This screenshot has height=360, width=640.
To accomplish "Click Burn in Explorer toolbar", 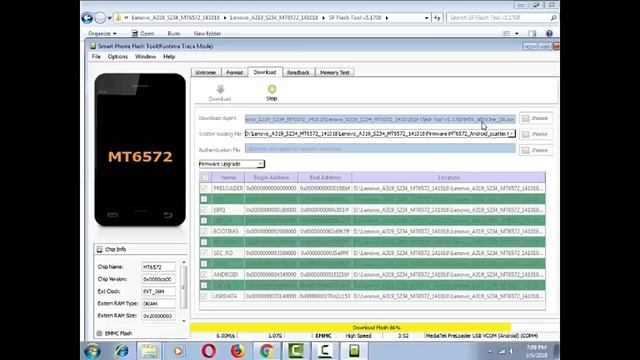I will click(x=174, y=33).
